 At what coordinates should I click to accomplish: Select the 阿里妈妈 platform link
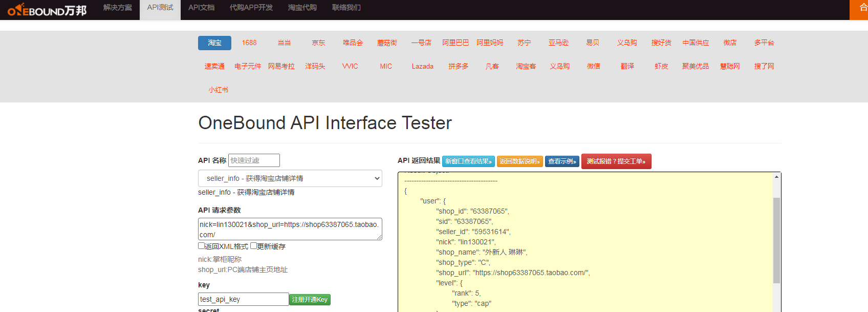click(490, 43)
